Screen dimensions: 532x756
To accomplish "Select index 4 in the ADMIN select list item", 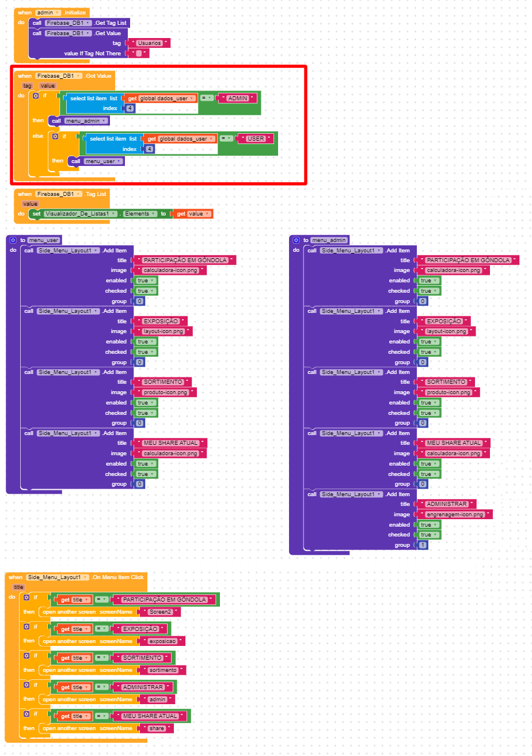I will click(131, 108).
